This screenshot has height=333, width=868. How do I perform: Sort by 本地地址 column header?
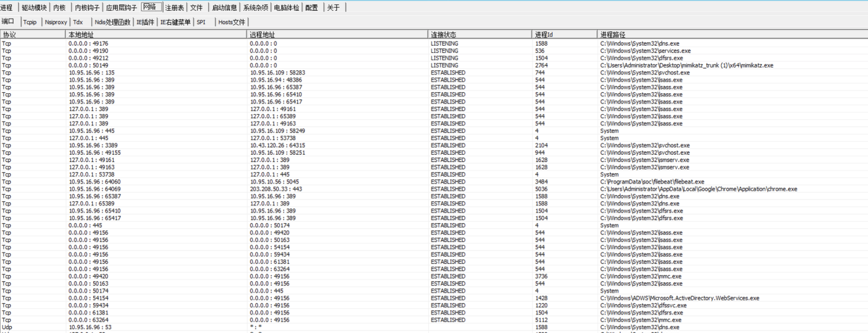pyautogui.click(x=81, y=34)
